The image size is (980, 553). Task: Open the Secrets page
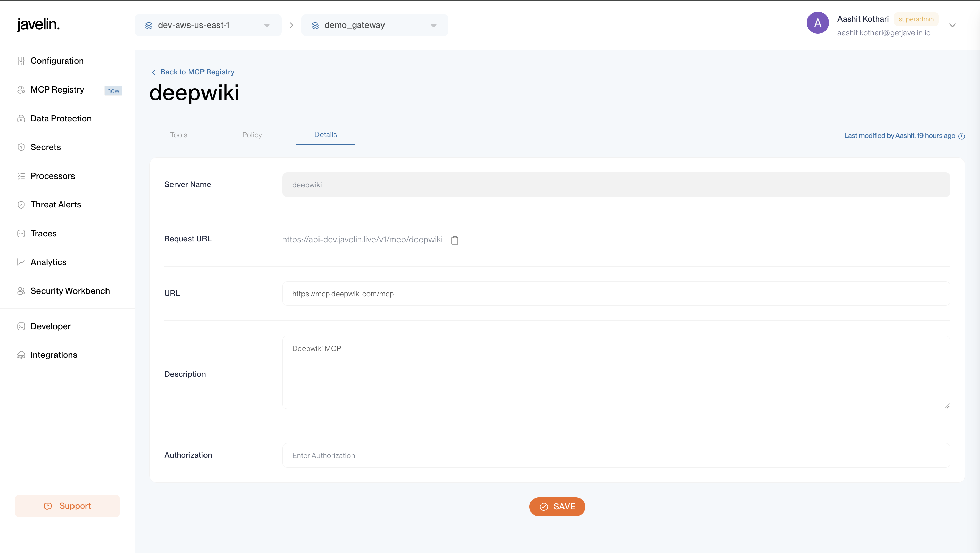tap(46, 147)
